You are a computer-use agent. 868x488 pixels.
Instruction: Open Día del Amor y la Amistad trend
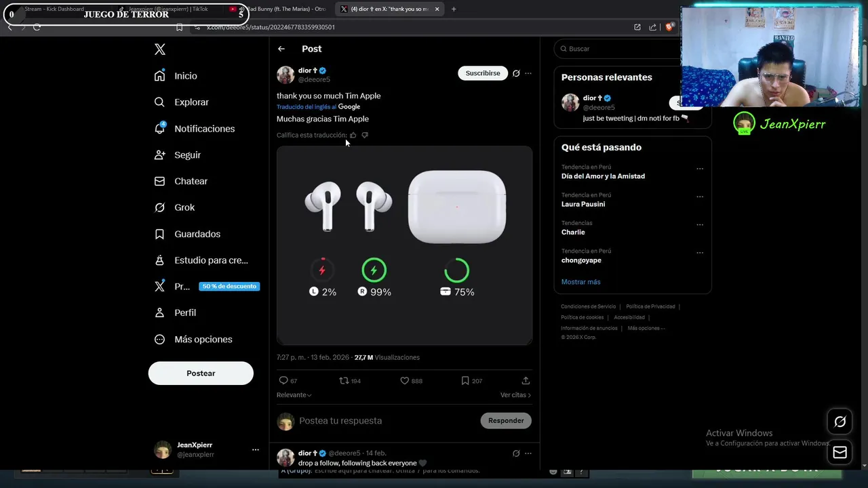[603, 176]
